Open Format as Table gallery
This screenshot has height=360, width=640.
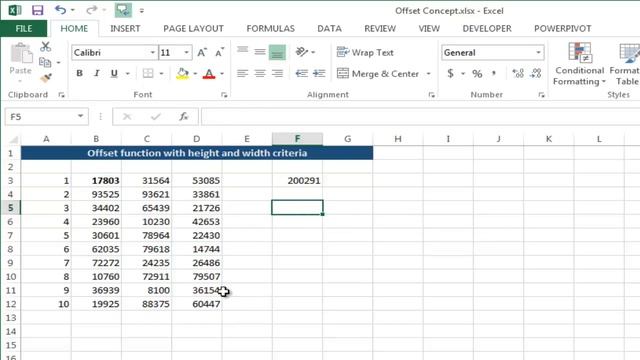[626, 64]
